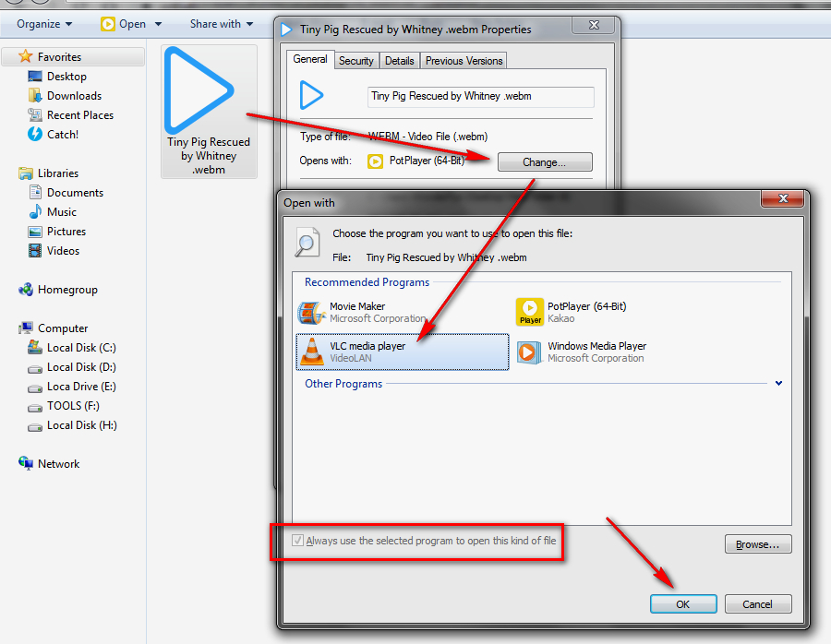Open the Network icon in sidebar
Viewport: 831px width, 644px height.
tap(26, 463)
